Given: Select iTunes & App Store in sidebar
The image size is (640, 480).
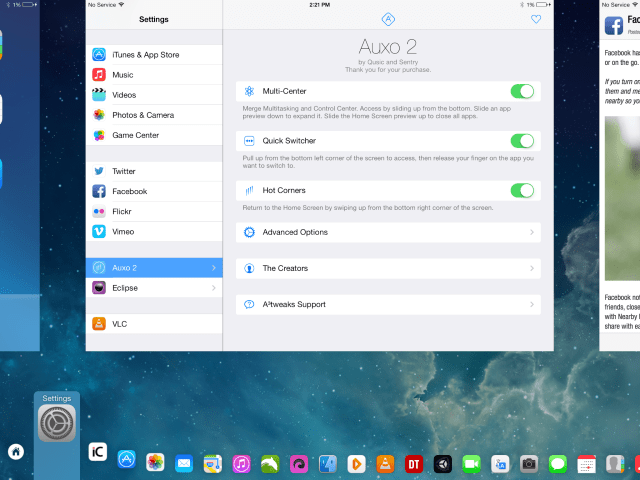Looking at the screenshot, I should point(154,55).
